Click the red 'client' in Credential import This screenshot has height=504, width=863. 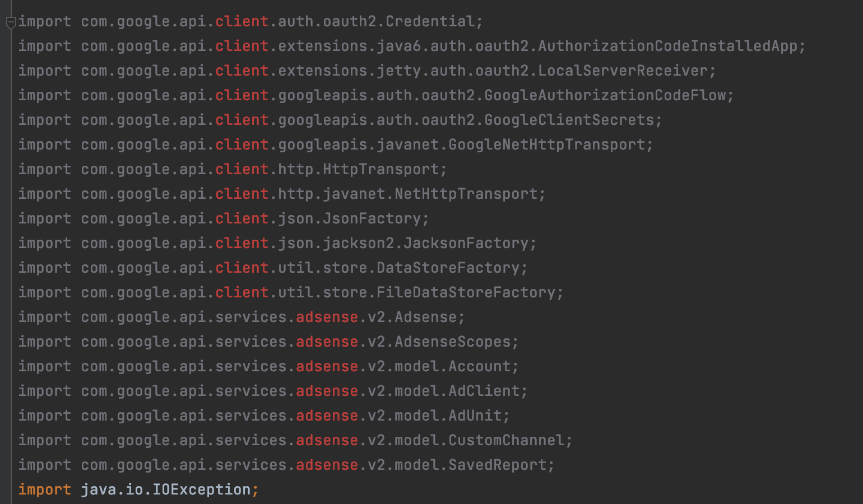click(x=242, y=21)
